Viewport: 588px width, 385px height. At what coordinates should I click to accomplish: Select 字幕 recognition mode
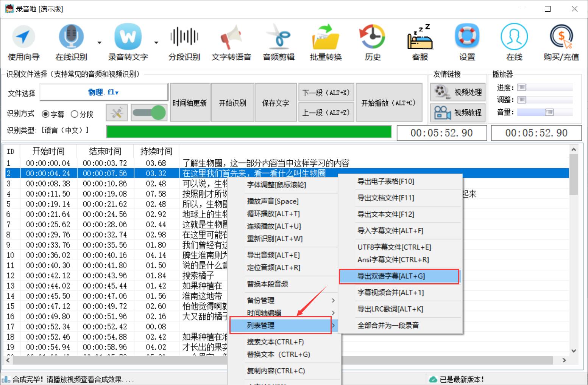pos(53,114)
